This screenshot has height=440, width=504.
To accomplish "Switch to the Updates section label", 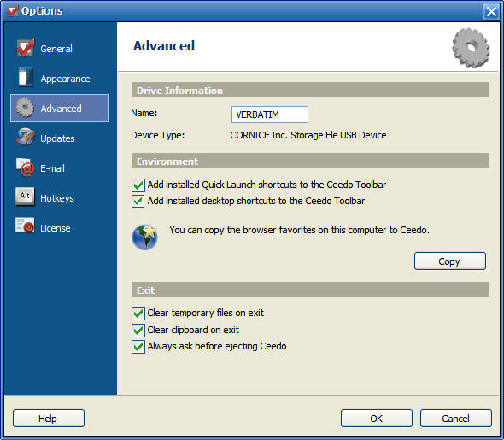I will 57,138.
